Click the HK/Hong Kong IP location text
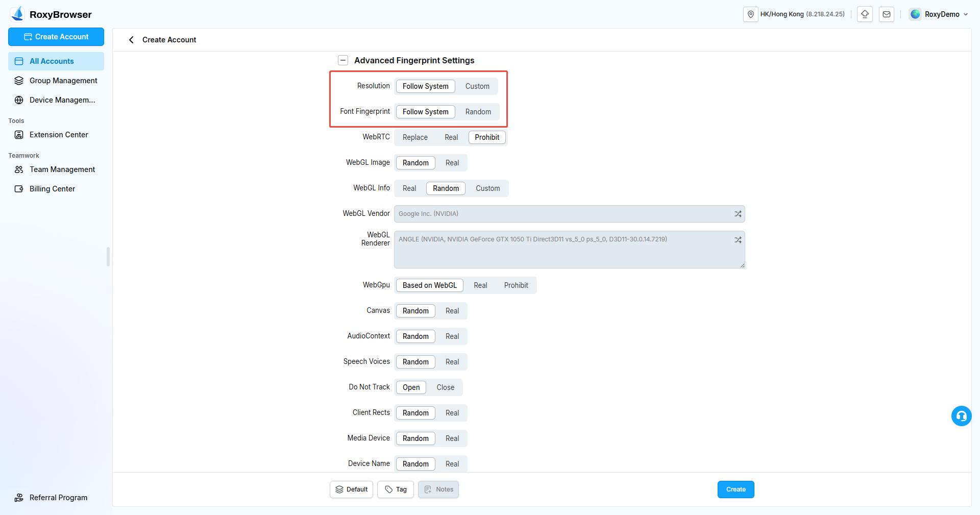The image size is (980, 515). [x=802, y=14]
